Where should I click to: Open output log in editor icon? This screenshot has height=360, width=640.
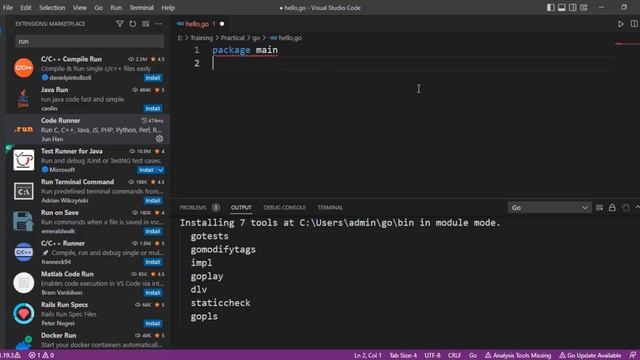[599, 208]
